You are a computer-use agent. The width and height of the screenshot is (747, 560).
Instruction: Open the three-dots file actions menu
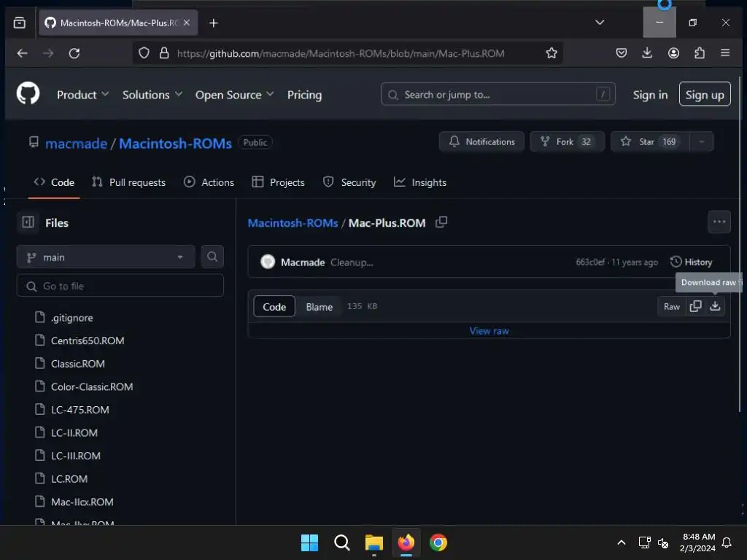click(x=719, y=222)
